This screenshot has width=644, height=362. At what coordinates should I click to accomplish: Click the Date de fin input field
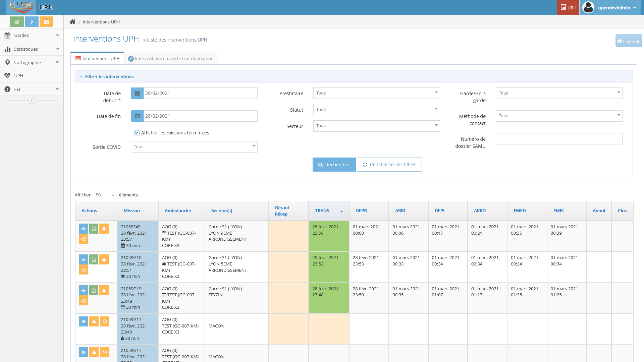[x=201, y=116]
